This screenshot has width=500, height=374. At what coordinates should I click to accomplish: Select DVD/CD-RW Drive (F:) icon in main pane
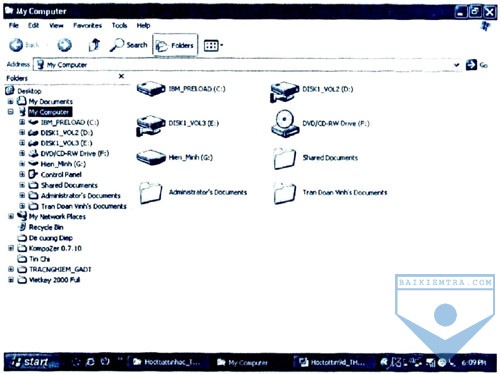(284, 123)
